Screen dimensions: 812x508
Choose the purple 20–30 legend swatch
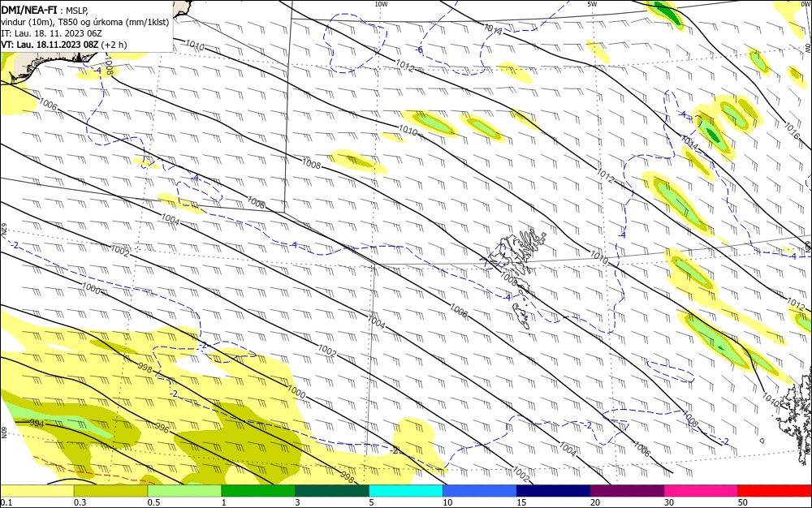(x=627, y=491)
